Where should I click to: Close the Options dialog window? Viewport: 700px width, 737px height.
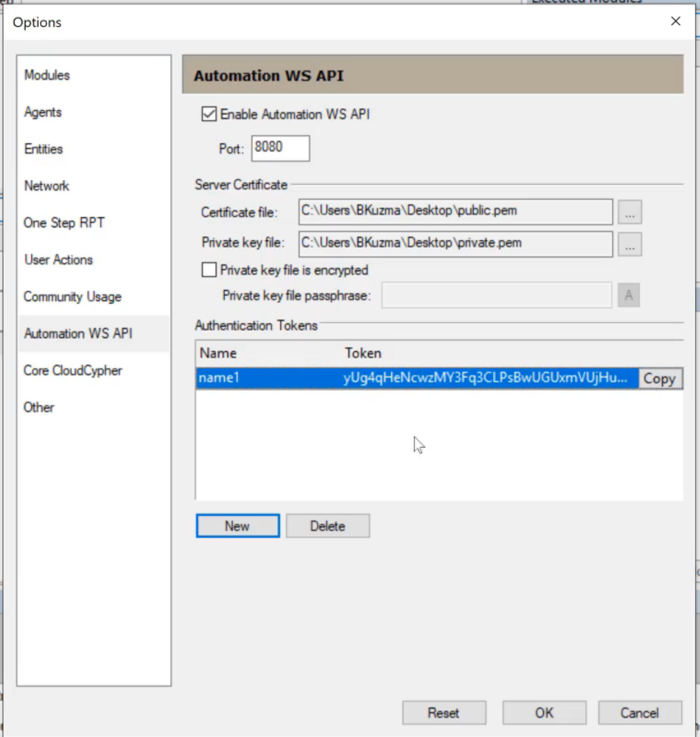point(676,21)
